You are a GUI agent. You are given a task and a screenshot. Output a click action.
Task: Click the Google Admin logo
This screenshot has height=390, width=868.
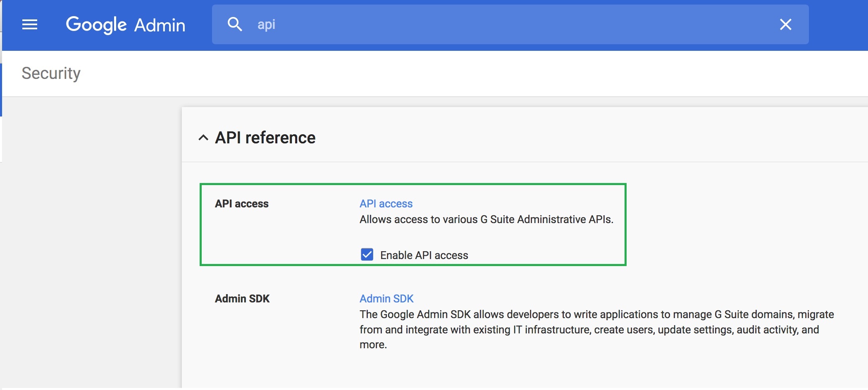(x=126, y=25)
